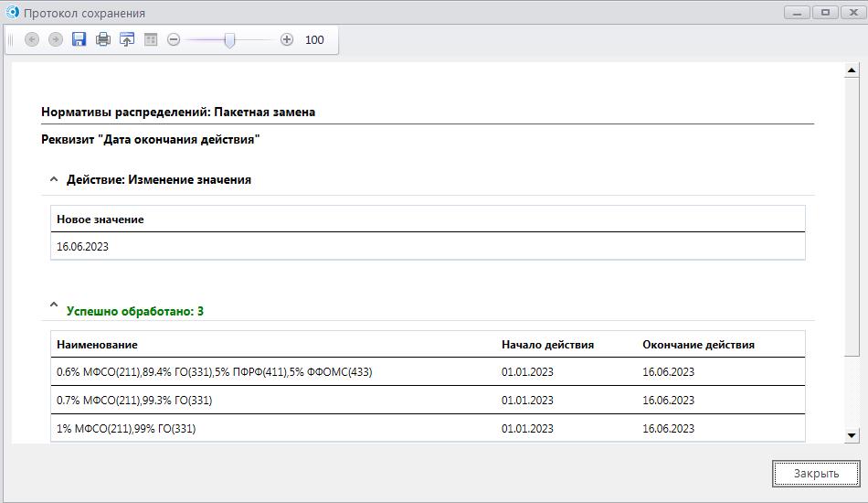Click the toolbar drag grip handle
868x503 pixels.
tap(11, 40)
